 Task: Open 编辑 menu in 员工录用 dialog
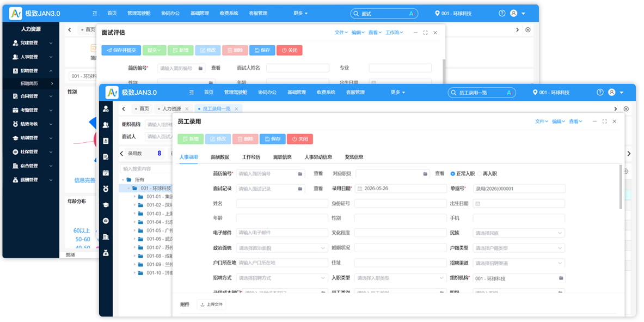point(559,121)
